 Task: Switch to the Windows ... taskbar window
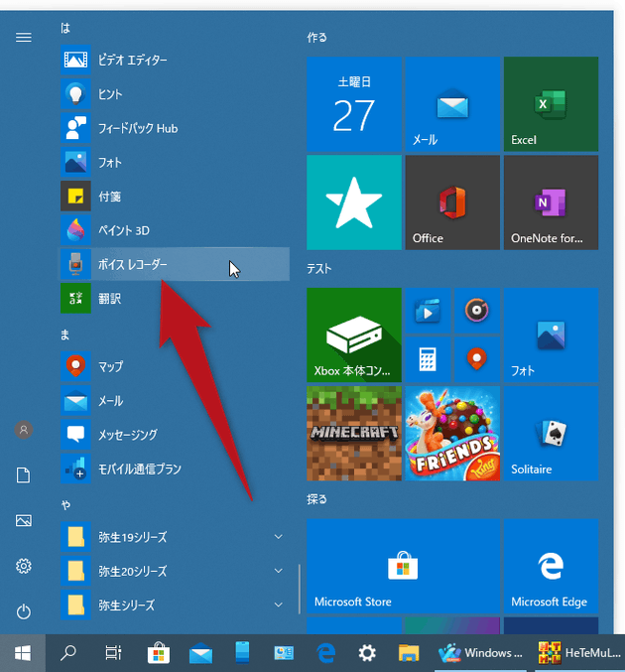[480, 653]
